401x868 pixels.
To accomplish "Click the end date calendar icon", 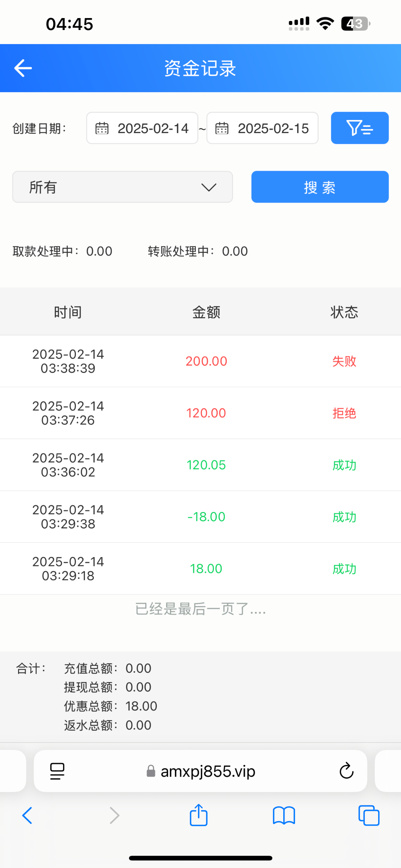I will (x=222, y=128).
